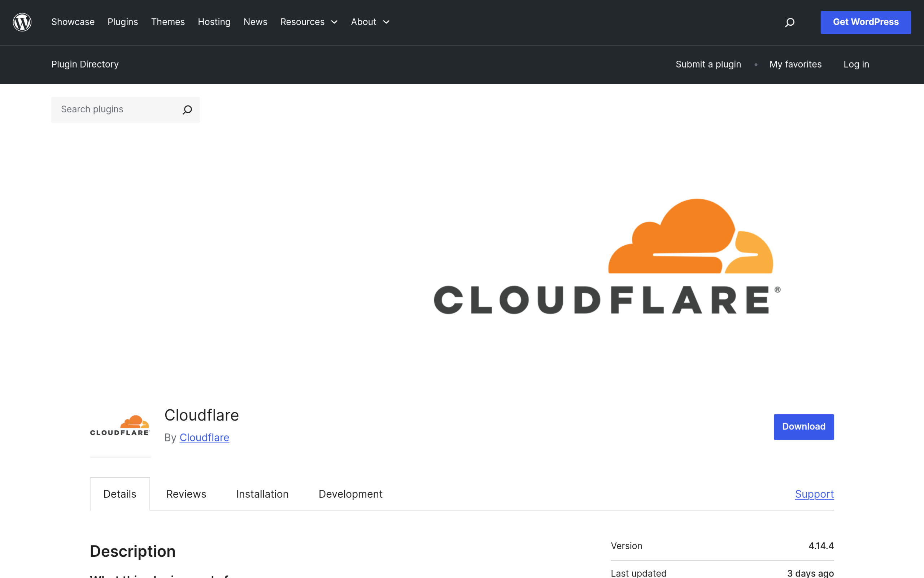Open Hosting in the top navigation
The width and height of the screenshot is (924, 578).
coord(214,22)
